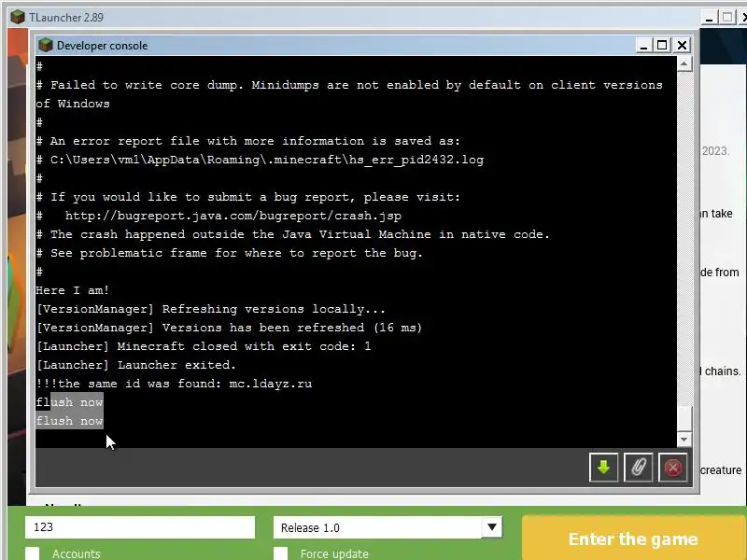Click the 'Minecraft closed with exit code: 1' line
The height and width of the screenshot is (560, 747).
click(x=204, y=346)
